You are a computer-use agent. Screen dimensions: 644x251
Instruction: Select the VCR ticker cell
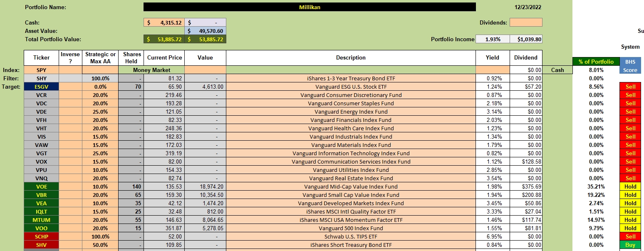point(41,95)
